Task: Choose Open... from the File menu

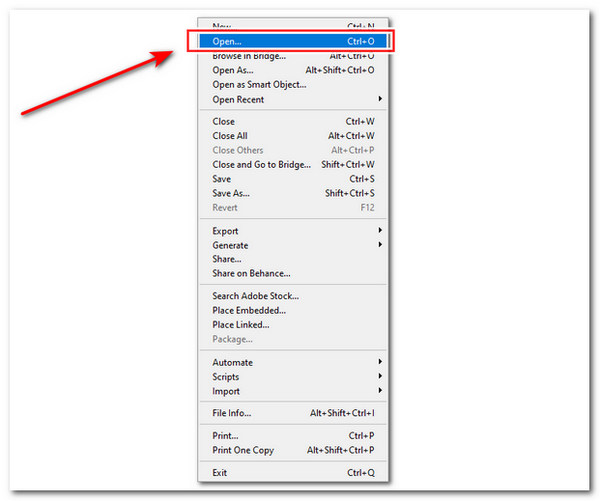Action: pyautogui.click(x=293, y=41)
